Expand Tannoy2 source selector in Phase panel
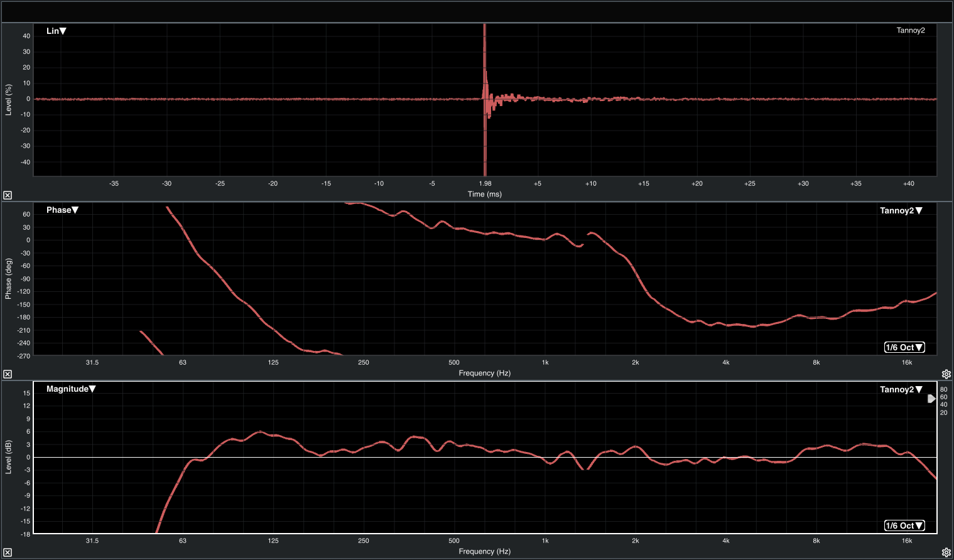Image resolution: width=954 pixels, height=560 pixels. point(901,210)
